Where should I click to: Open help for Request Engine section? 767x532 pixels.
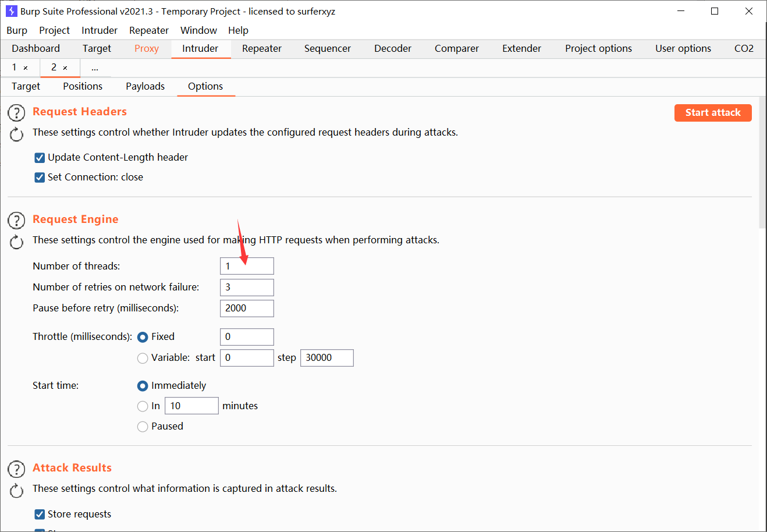pos(16,221)
